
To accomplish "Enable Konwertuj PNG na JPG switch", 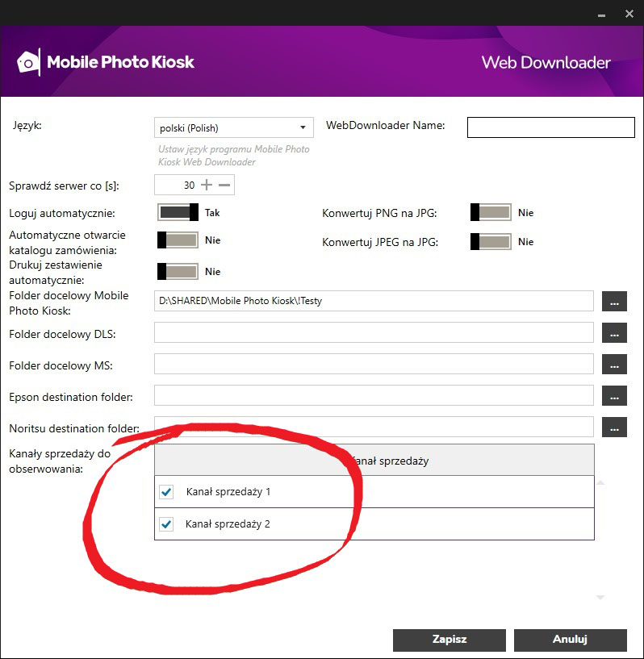I will 491,212.
